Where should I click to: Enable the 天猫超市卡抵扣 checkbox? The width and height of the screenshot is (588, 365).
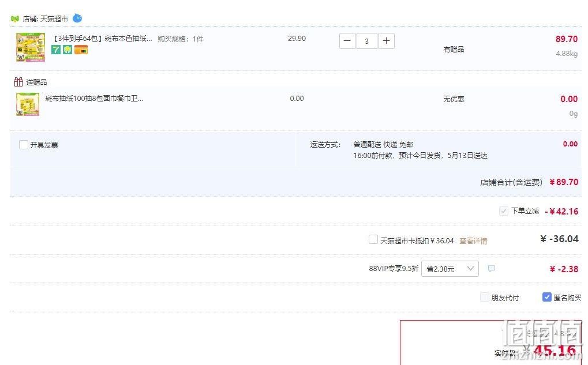click(373, 239)
